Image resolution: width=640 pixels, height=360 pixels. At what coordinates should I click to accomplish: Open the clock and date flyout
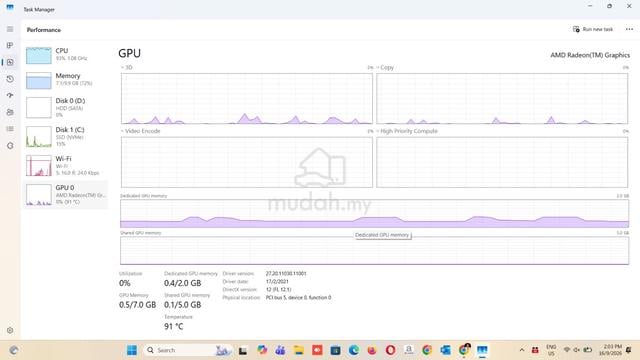612,350
